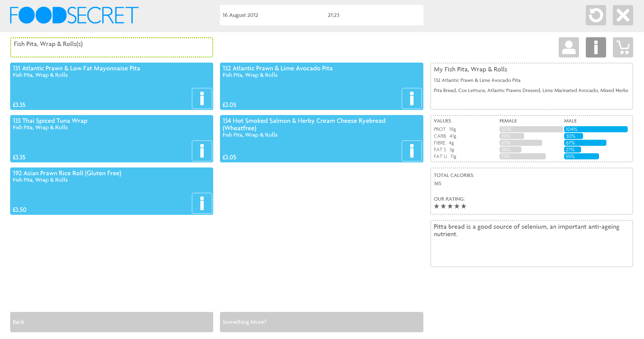
Task: Show info for 131 Atlantic Prawn Mayonnaise Pita
Action: click(202, 98)
